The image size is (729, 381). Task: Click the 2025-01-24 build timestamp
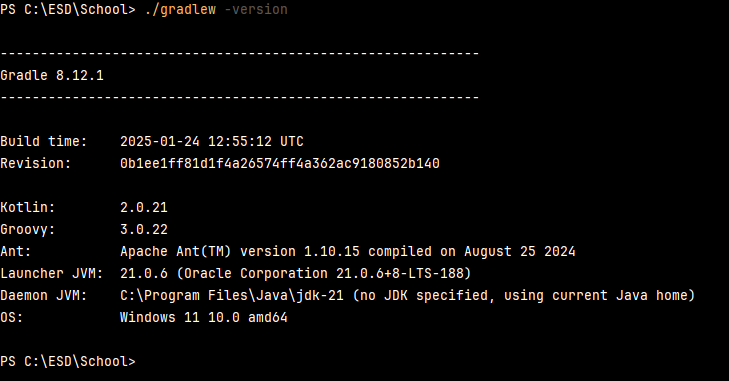click(212, 141)
